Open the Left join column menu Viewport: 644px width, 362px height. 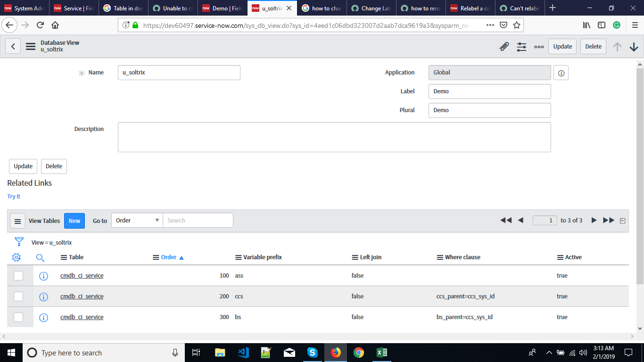click(355, 257)
